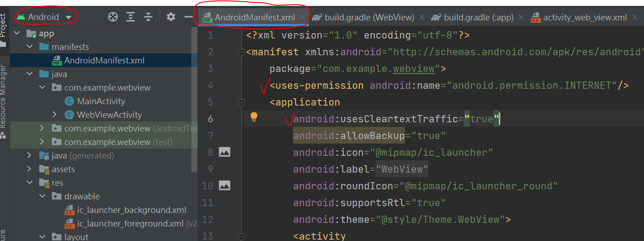Click the app module folder icon

pyautogui.click(x=31, y=34)
